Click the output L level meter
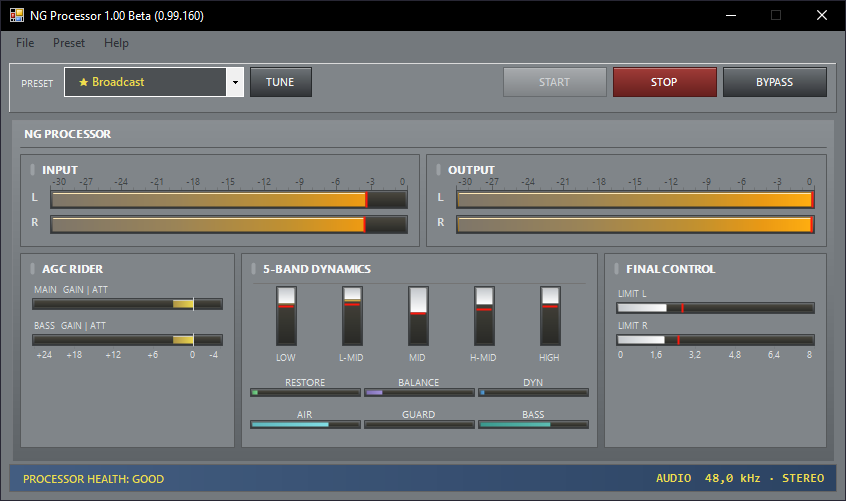This screenshot has width=846, height=501. [635, 200]
